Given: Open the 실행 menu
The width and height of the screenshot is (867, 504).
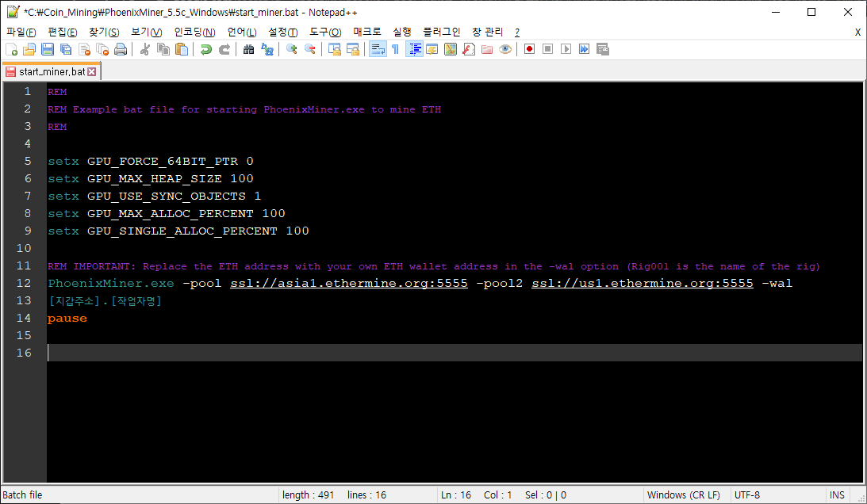Looking at the screenshot, I should coord(402,32).
